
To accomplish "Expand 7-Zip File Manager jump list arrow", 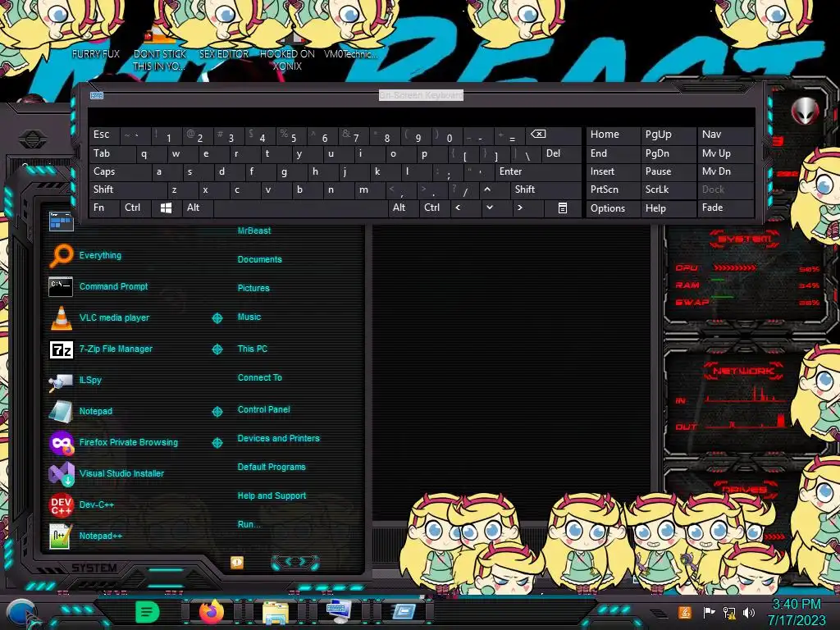I will coord(217,349).
